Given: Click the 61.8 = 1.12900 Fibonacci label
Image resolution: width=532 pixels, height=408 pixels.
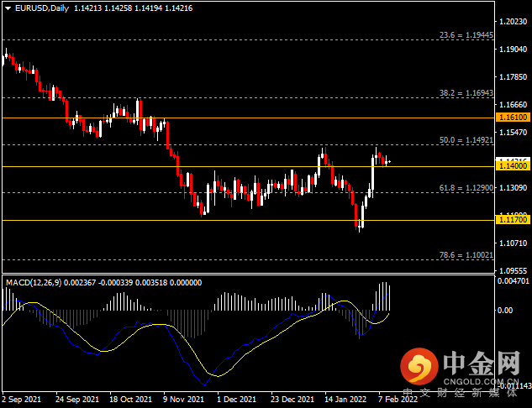Looking at the screenshot, I should [466, 188].
